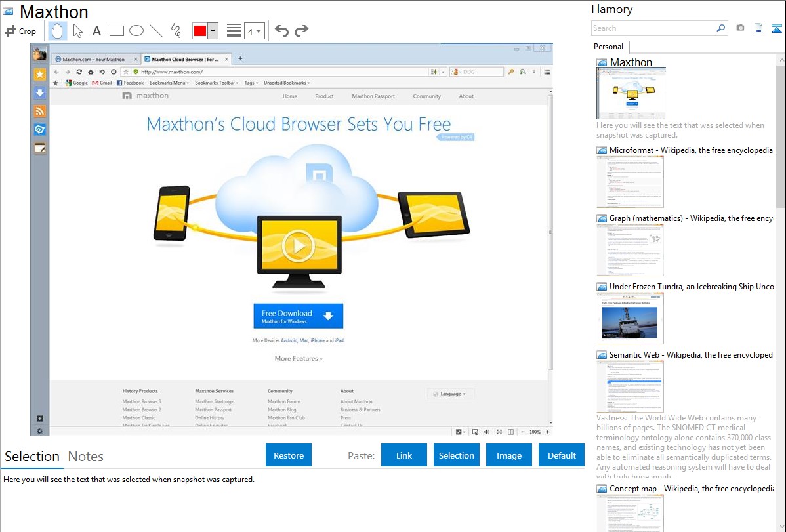Open the Maxthon snapshot thumbnail
Image resolution: width=786 pixels, height=532 pixels.
(x=631, y=93)
